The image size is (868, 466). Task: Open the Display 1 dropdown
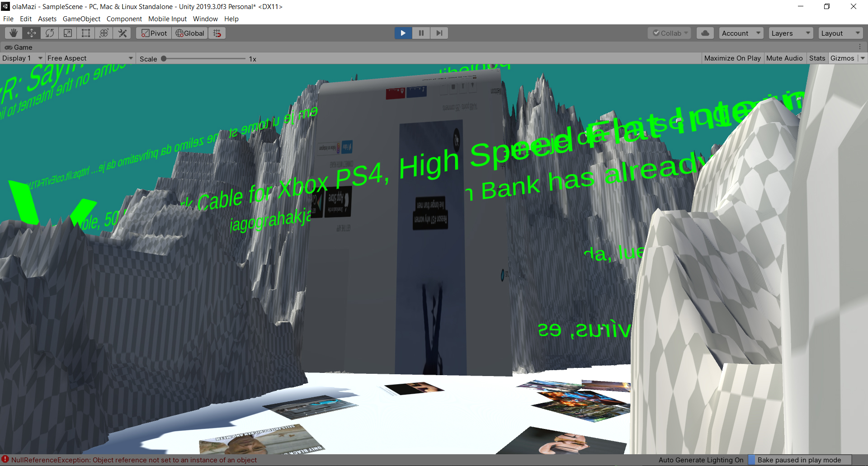(x=22, y=58)
